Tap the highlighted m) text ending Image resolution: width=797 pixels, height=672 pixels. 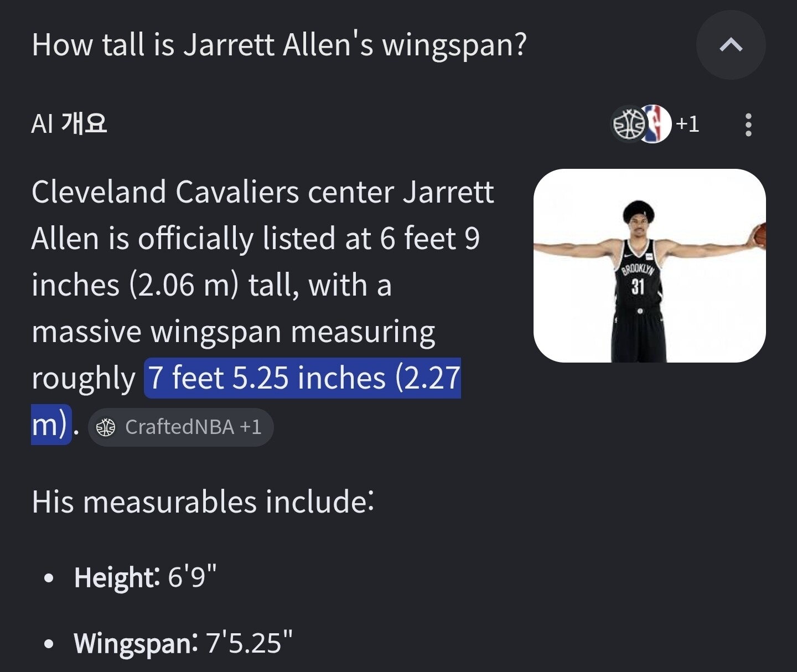[49, 425]
